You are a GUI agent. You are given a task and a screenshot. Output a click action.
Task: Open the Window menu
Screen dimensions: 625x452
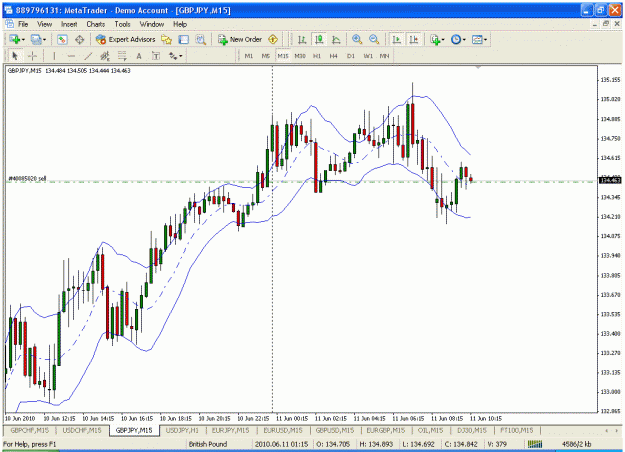(152, 24)
